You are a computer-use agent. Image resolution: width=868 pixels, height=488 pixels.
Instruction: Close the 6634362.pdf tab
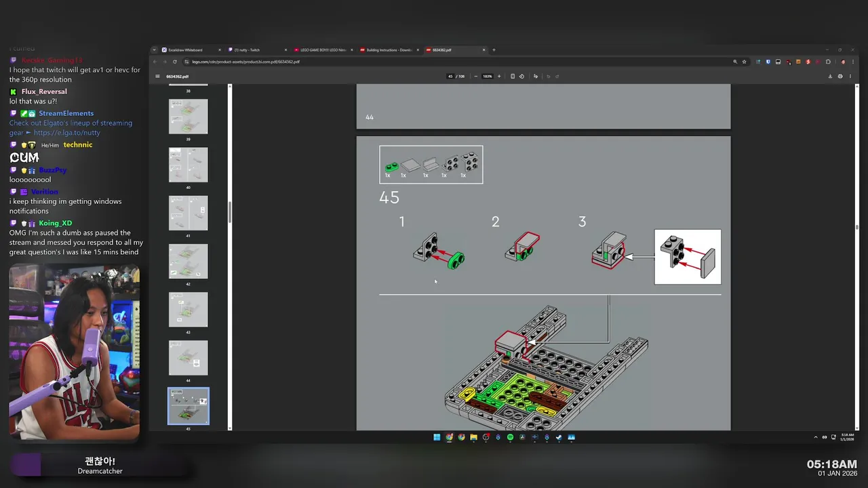[484, 49]
